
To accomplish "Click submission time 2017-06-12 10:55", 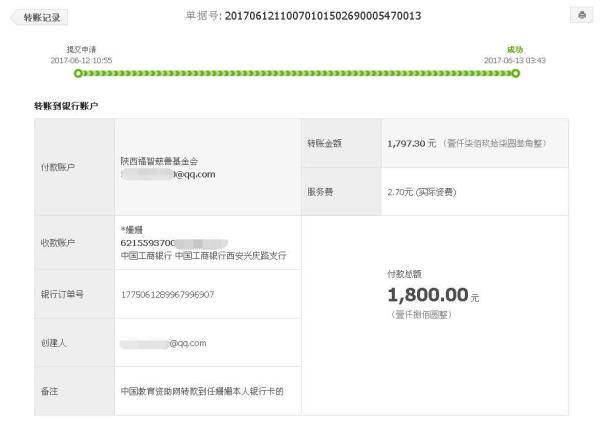I will pyautogui.click(x=81, y=60).
